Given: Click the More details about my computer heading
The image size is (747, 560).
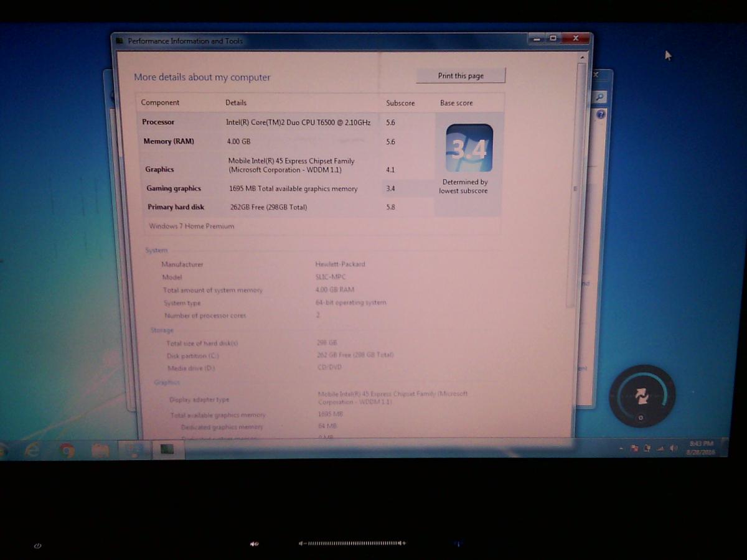Looking at the screenshot, I should tap(202, 78).
